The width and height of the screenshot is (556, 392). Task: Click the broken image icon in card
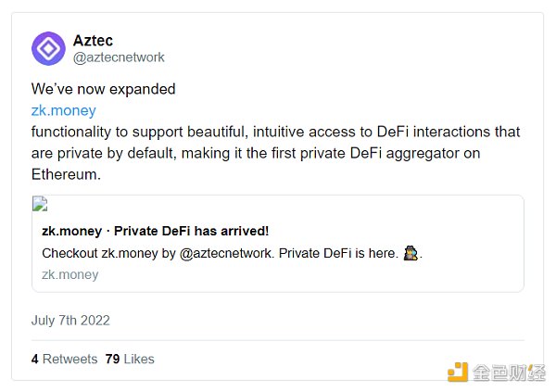[x=40, y=206]
